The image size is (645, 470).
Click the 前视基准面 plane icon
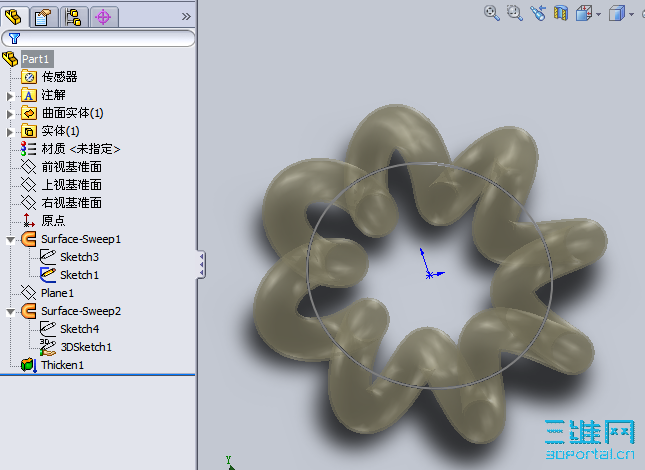(28, 167)
